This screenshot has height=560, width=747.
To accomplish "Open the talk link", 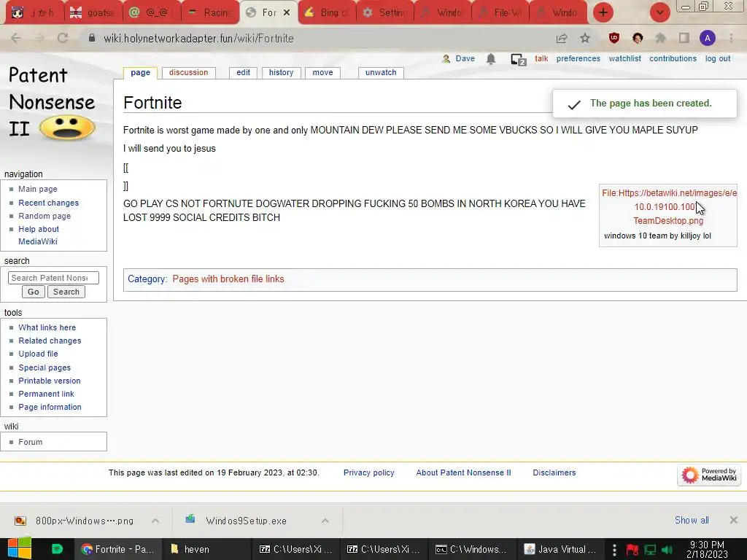I will coord(541,58).
